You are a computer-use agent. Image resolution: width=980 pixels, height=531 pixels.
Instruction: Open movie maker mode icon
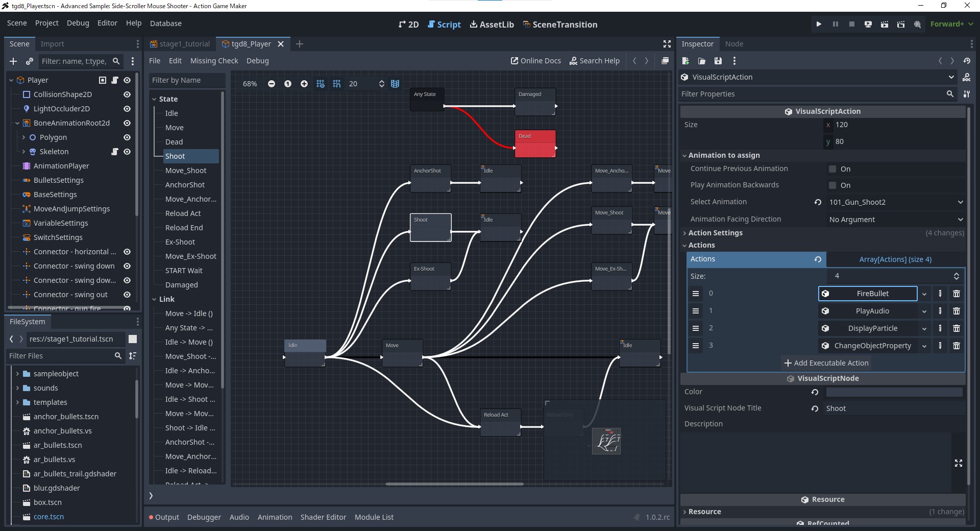click(x=917, y=24)
